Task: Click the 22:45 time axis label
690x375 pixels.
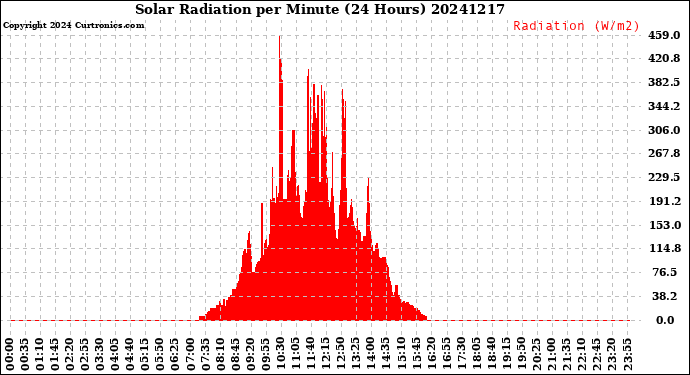Action: tap(597, 355)
